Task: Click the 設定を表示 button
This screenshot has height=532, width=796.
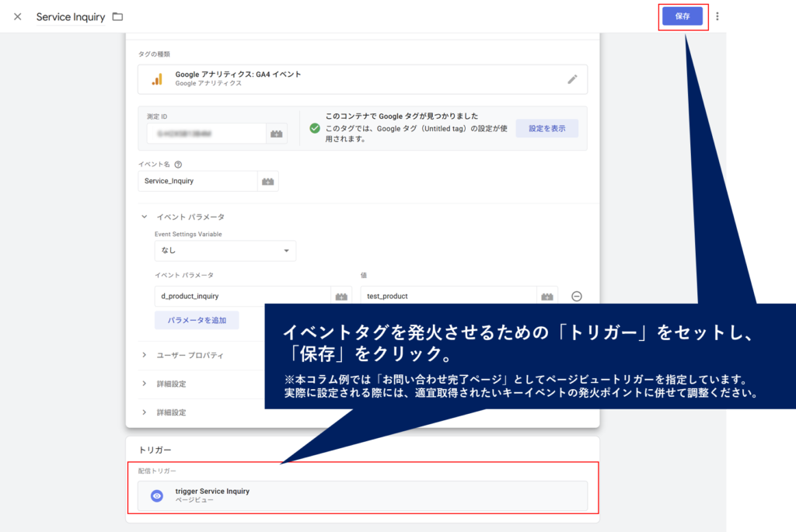Action: 546,129
